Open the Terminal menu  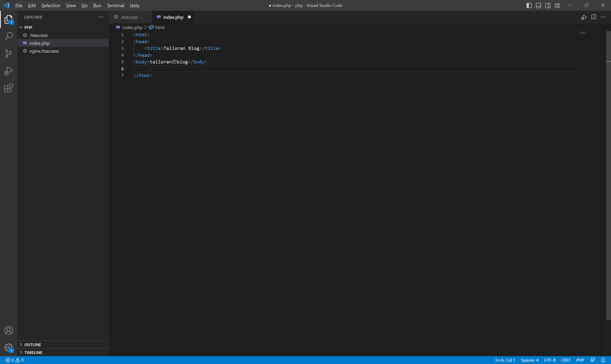[x=116, y=5]
